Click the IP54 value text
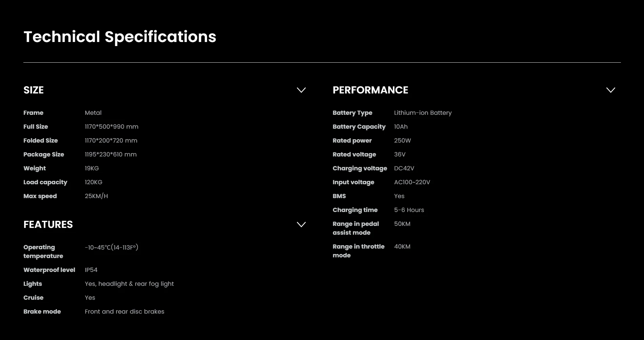Image resolution: width=644 pixels, height=340 pixels. [x=91, y=270]
